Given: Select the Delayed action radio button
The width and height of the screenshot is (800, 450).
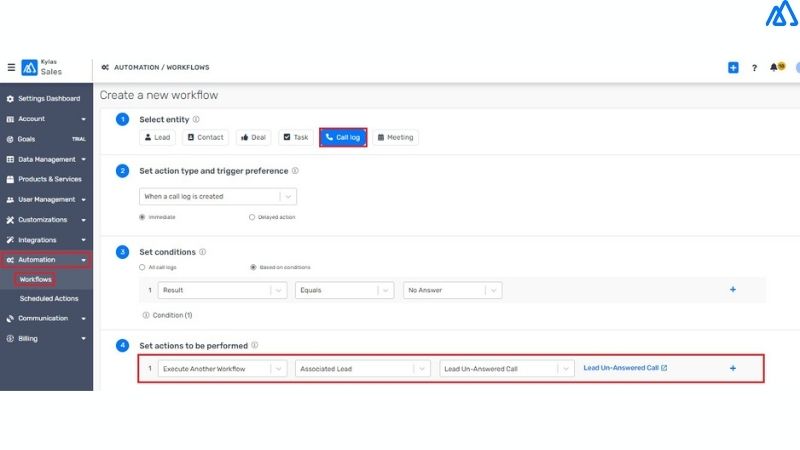Looking at the screenshot, I should pos(252,217).
